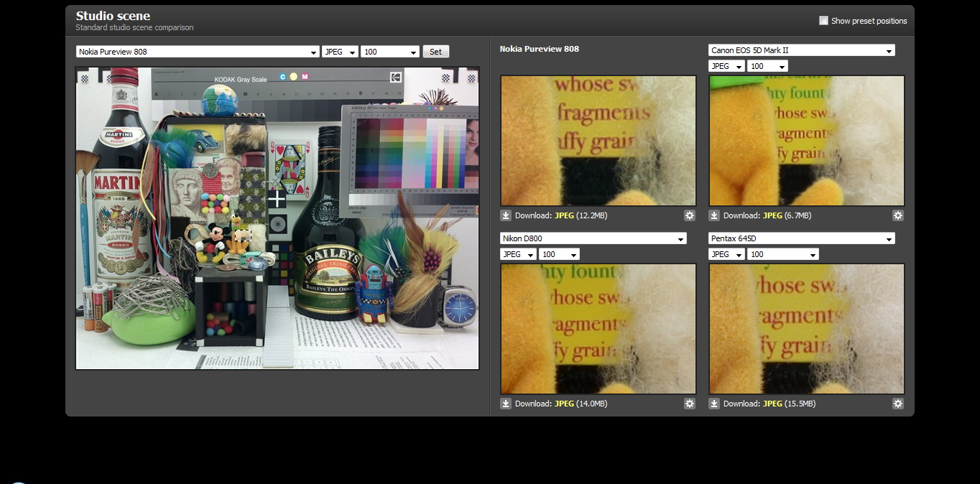Screen dimensions: 980x484
Task: Click the download arrow icon for the 14.0MB JPEG
Action: point(506,404)
